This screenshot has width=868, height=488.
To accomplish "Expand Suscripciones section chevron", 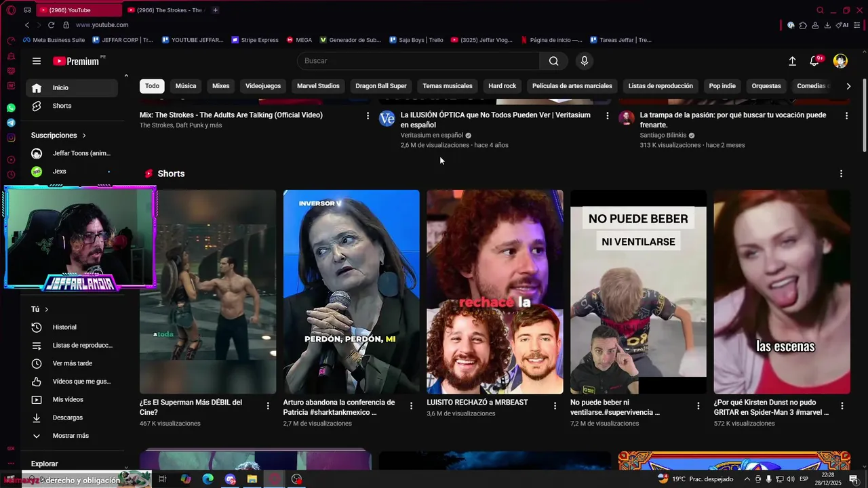I will click(x=84, y=136).
